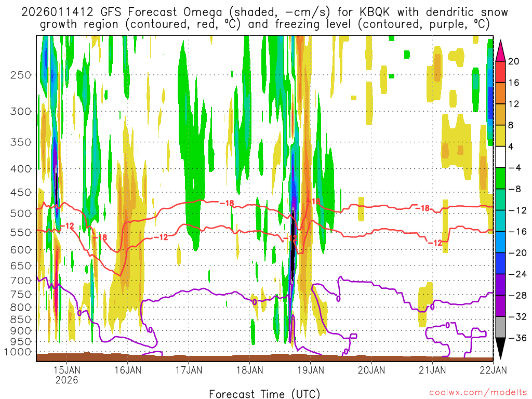Click the 600 pressure level label
Screen dimensions: 532x399
21,250
